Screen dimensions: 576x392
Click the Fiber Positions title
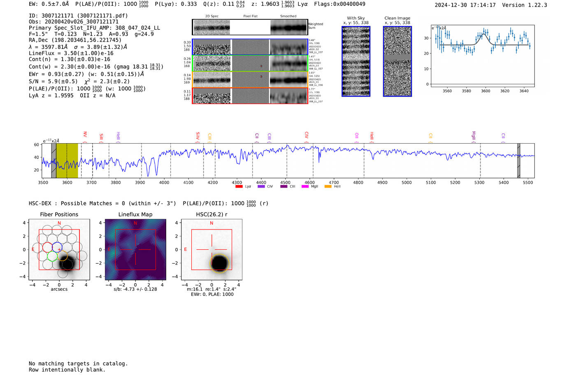click(59, 214)
